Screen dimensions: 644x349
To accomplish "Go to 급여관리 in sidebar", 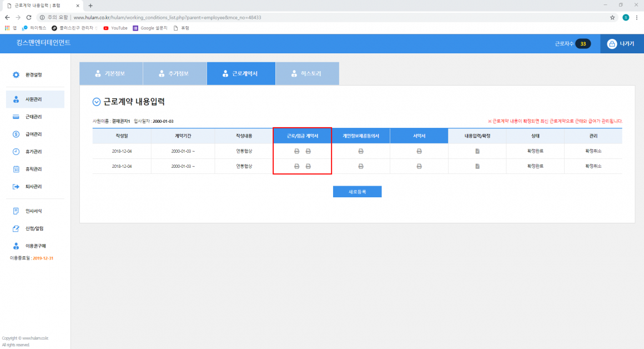I will 33,134.
